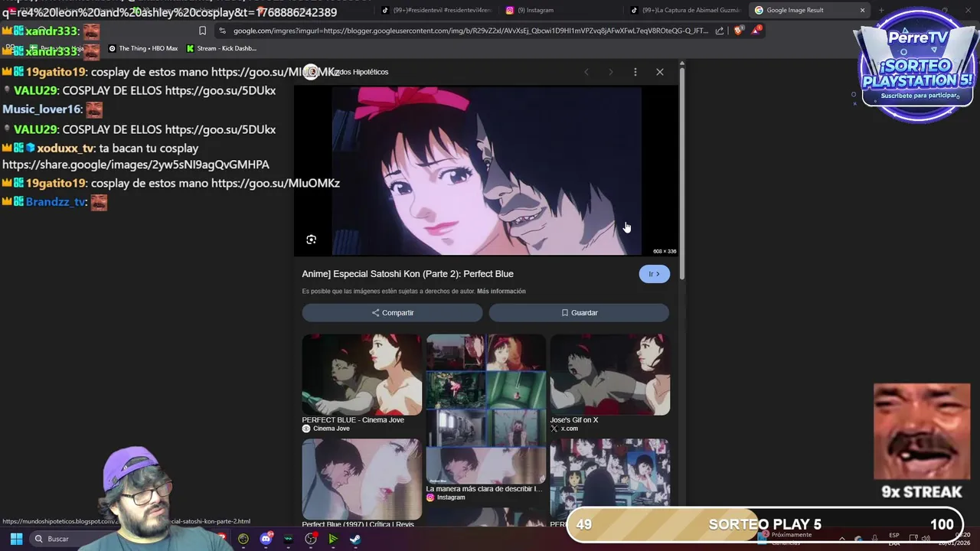
Task: Open the Jose's Gif on X thumbnail
Action: click(609, 374)
